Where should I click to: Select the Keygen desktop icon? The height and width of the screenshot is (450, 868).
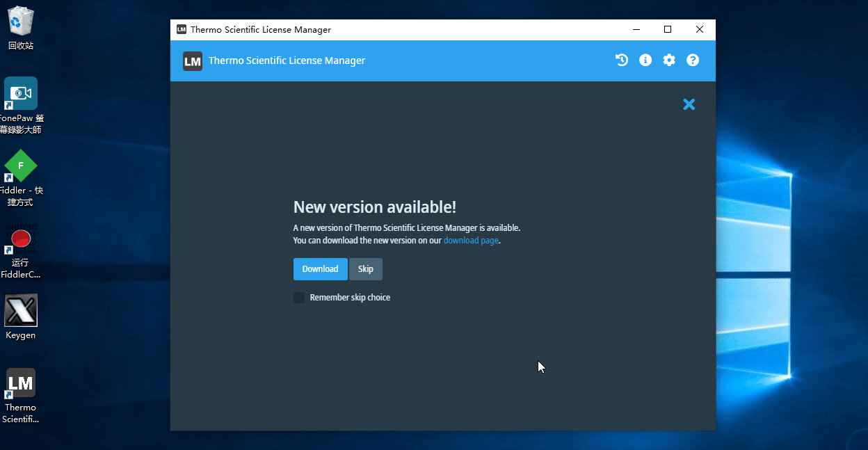[x=21, y=317]
